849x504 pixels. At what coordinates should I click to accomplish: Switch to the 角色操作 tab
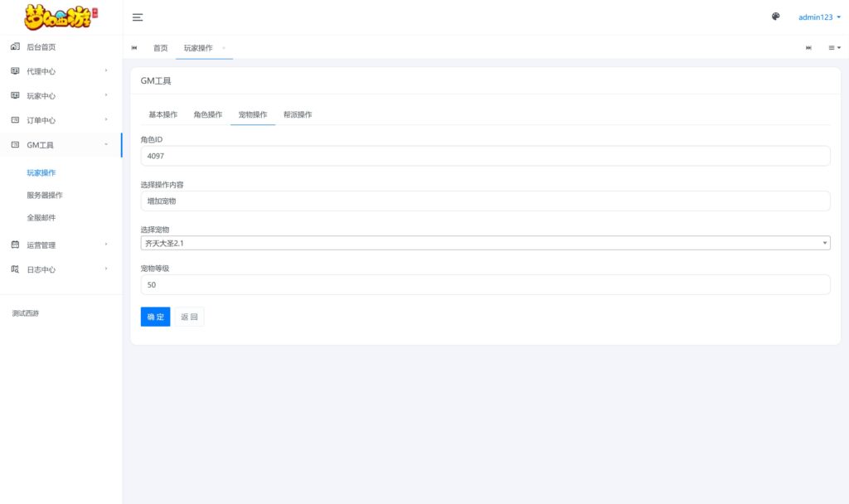[208, 114]
